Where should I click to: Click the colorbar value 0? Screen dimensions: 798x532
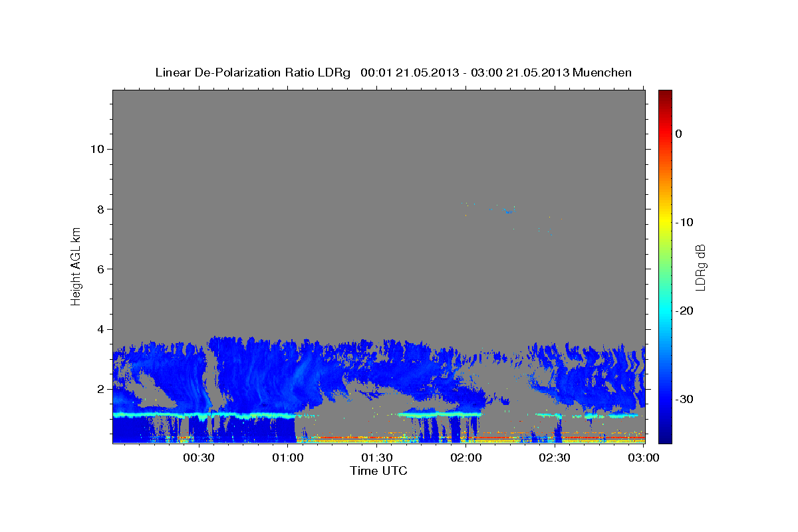(x=679, y=134)
